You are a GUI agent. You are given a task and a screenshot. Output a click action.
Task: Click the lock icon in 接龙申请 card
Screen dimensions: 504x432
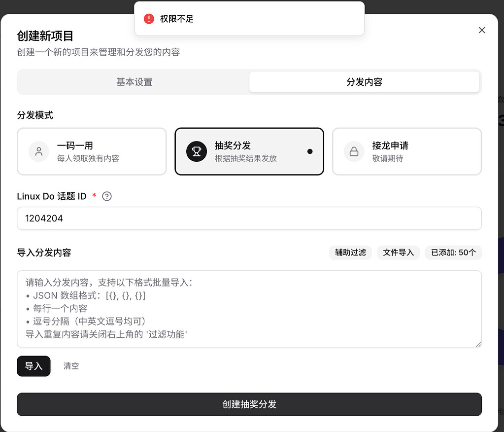click(x=354, y=151)
